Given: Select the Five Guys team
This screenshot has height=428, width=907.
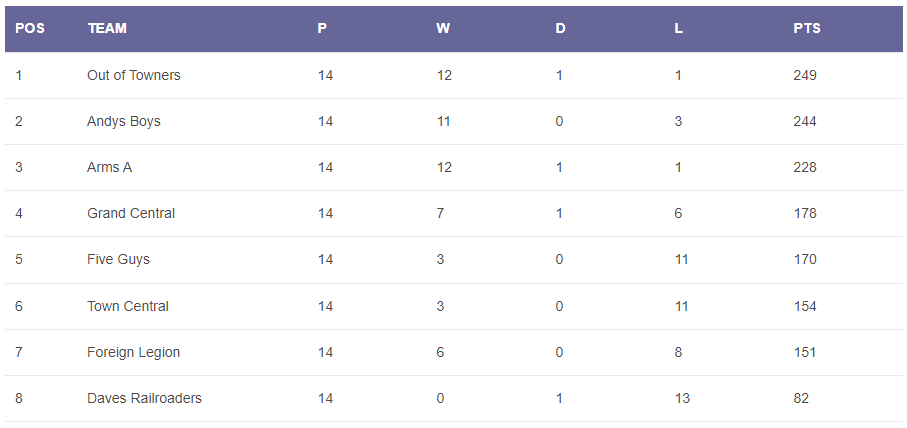Looking at the screenshot, I should [118, 259].
